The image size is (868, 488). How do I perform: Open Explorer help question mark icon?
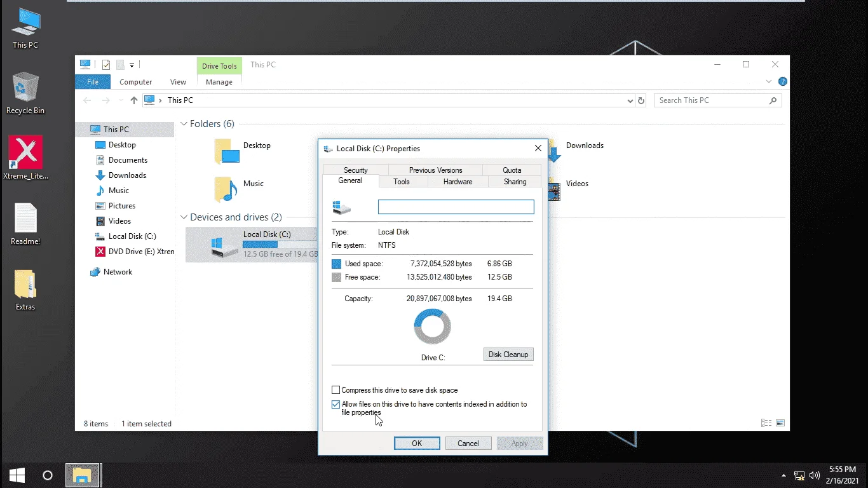783,81
